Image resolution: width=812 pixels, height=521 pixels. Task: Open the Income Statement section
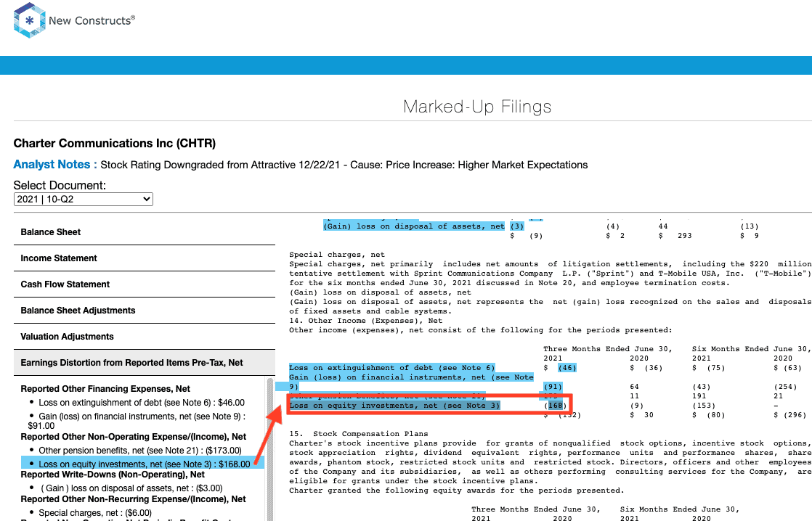[x=145, y=258]
